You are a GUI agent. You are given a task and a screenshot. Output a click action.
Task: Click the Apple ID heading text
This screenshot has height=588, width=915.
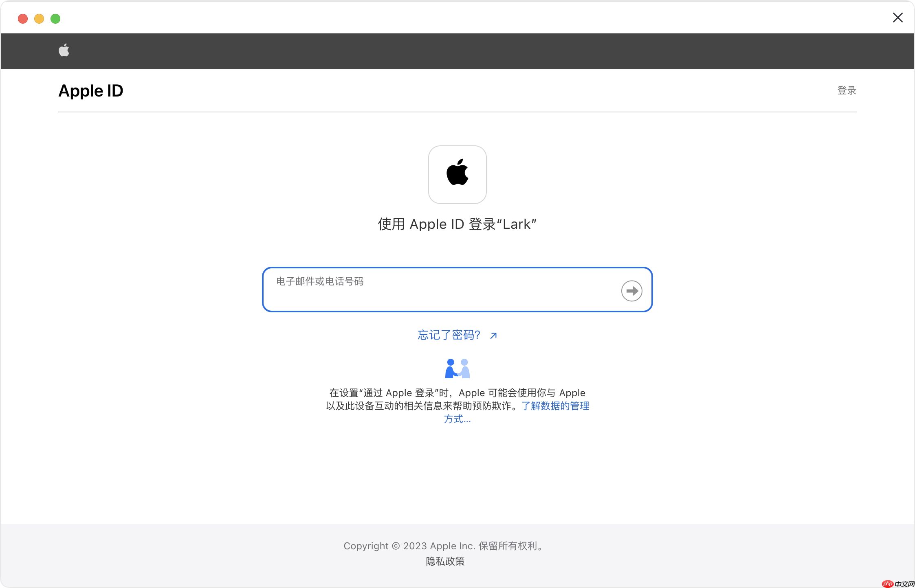pyautogui.click(x=91, y=91)
